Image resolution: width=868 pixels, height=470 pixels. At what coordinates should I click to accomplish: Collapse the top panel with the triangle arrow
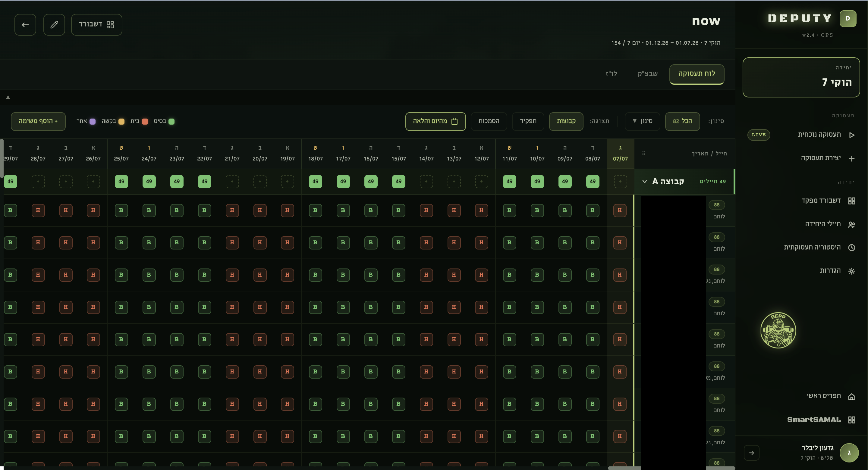(x=8, y=97)
